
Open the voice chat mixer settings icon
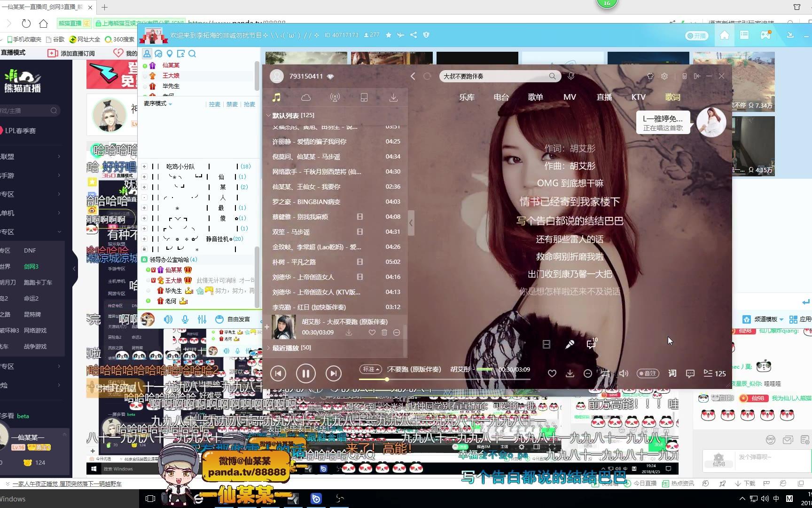click(x=202, y=319)
